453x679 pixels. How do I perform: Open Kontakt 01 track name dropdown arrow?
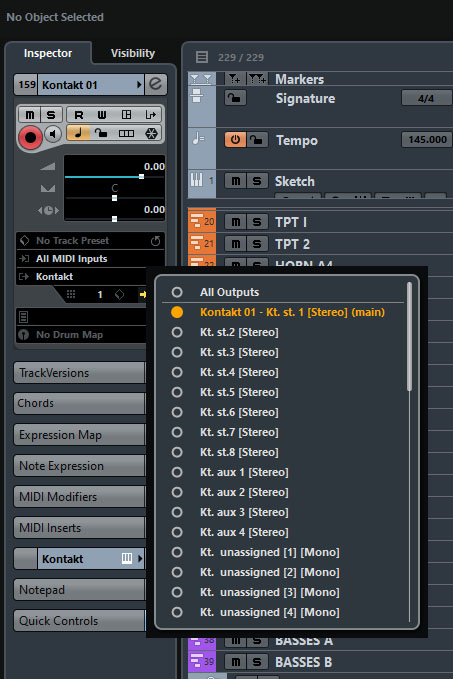click(139, 84)
